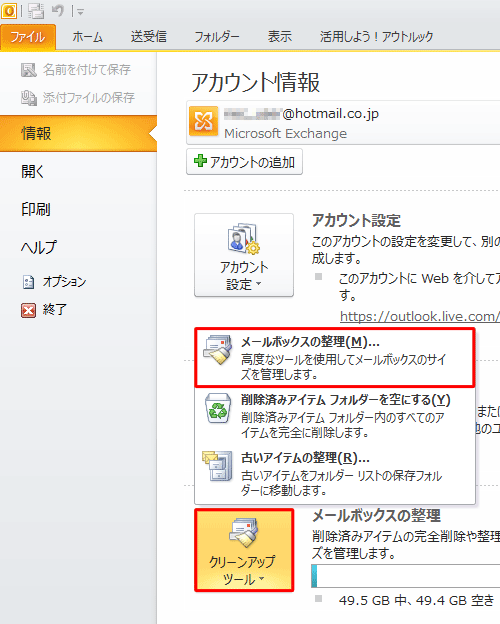Click the Microsoft Exchange account icon
500x624 pixels.
coord(203,121)
